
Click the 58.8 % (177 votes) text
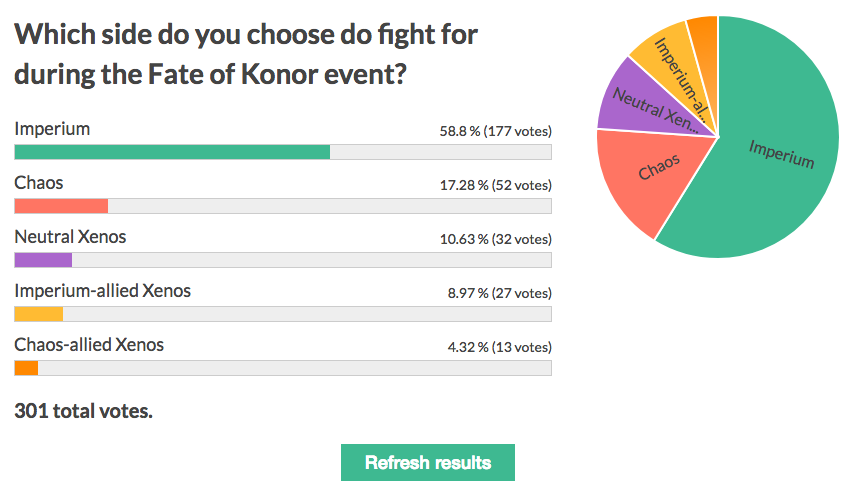(489, 131)
